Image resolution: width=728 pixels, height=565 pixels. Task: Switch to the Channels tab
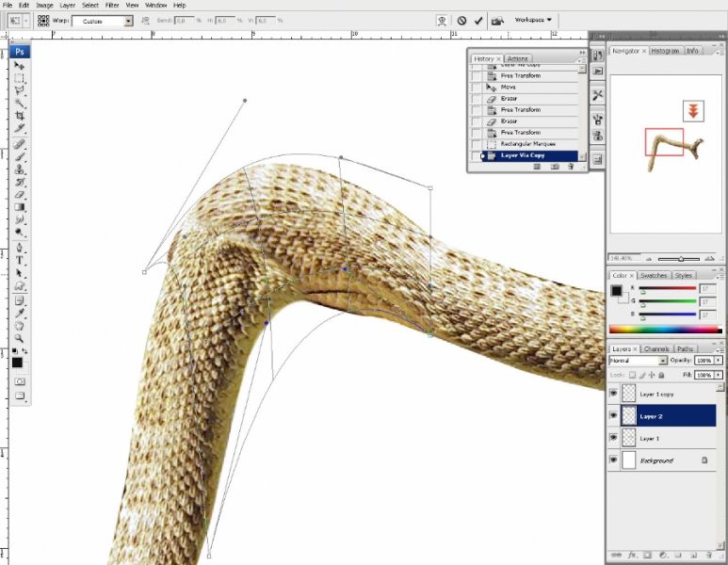[656, 348]
